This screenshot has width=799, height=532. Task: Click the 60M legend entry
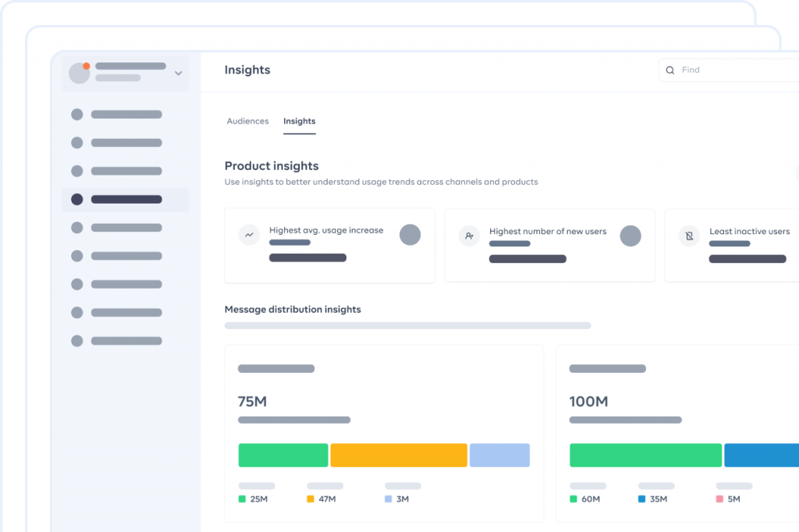point(585,499)
